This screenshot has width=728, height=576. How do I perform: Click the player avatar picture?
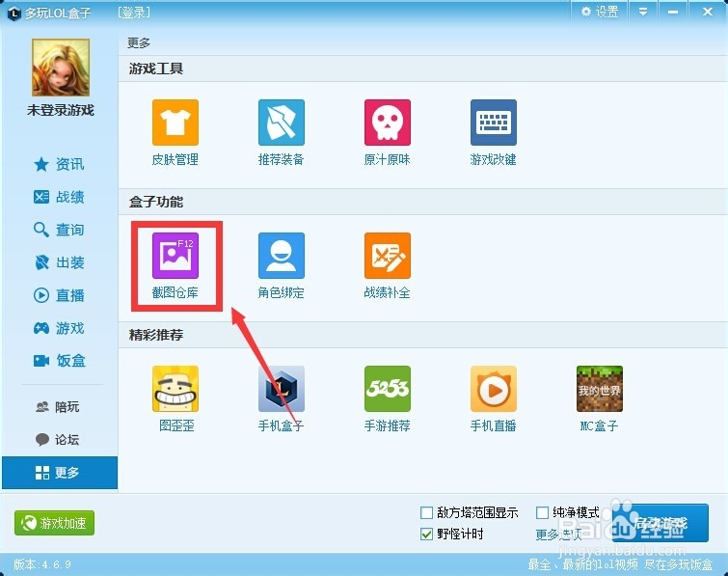tap(61, 68)
